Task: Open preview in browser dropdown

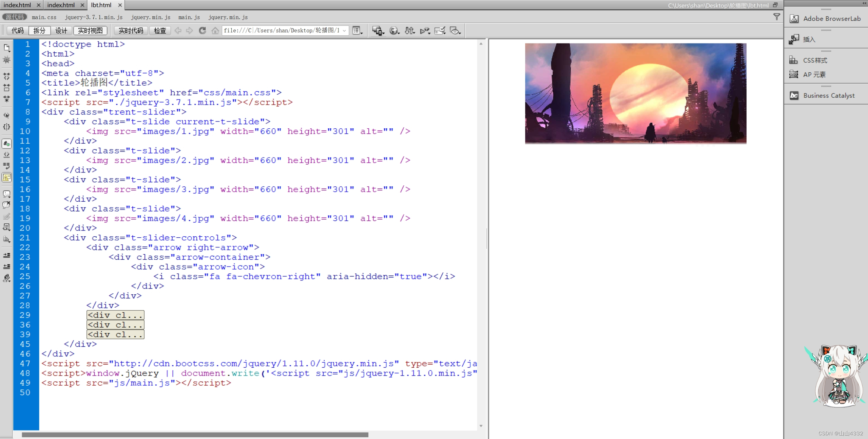Action: 394,31
